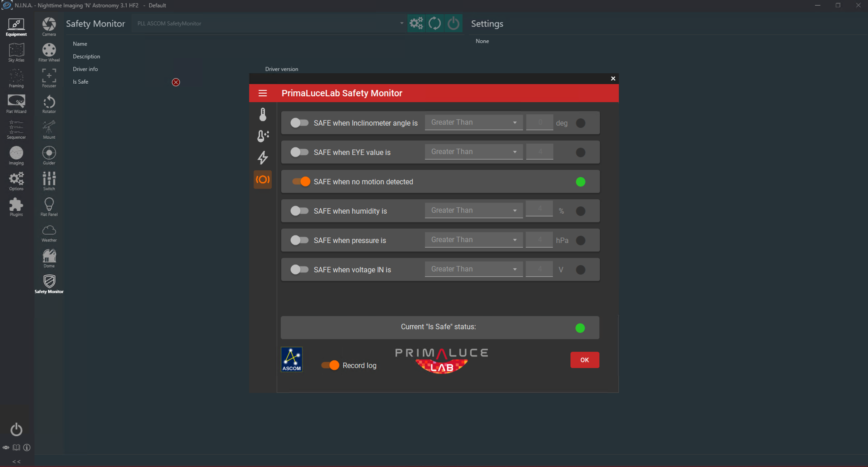Click the humidity percent field

539,209
